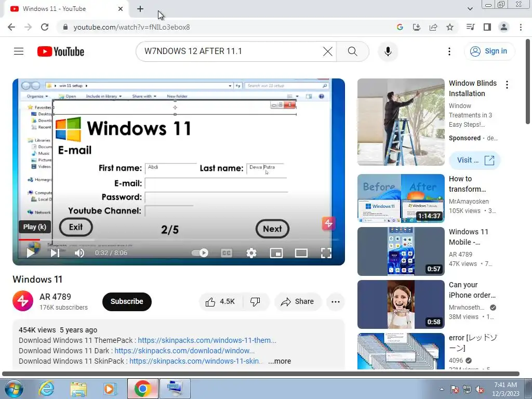Bookmark this page with star
The width and height of the screenshot is (532, 399).
450,27
